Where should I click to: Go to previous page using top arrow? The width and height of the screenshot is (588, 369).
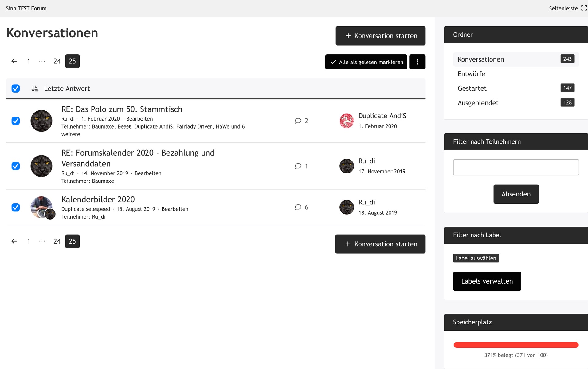point(14,61)
